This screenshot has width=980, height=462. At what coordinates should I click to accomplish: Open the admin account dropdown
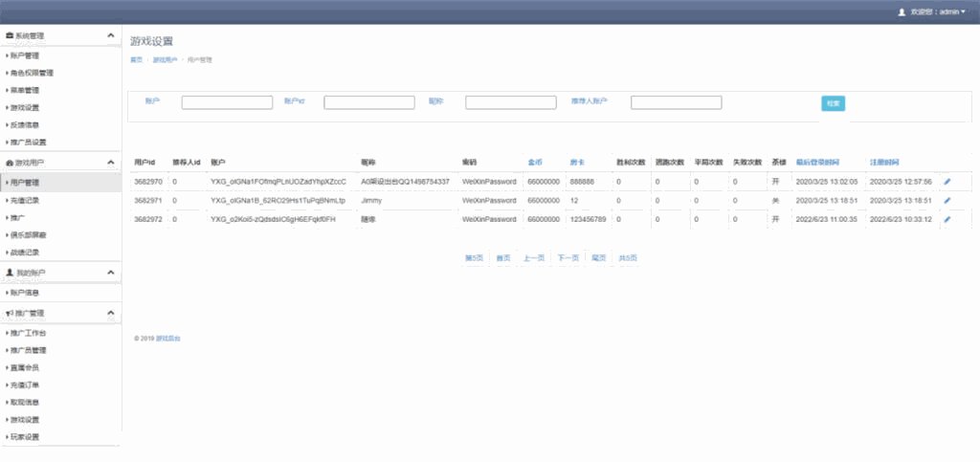[x=938, y=12]
